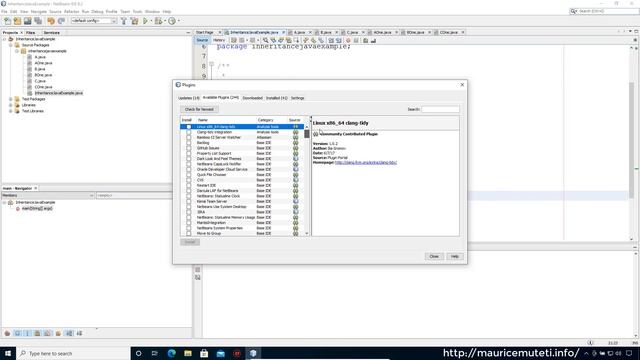The image size is (640, 360).
Task: Click the Check for Newest button
Action: point(199,109)
